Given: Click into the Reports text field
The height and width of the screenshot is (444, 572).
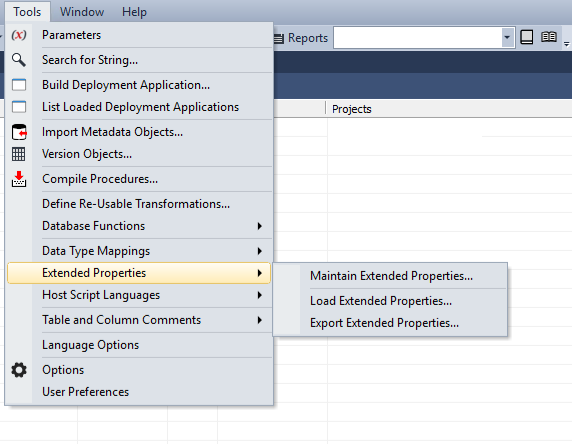Looking at the screenshot, I should click(x=418, y=37).
